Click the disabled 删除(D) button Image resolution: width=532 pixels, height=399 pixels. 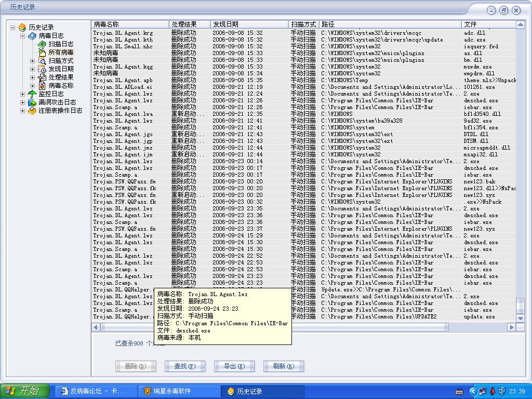[x=136, y=366]
